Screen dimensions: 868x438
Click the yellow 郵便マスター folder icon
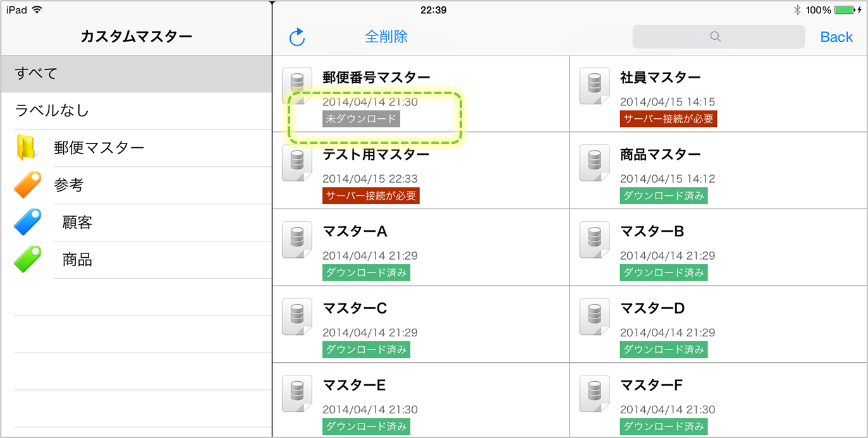[27, 148]
